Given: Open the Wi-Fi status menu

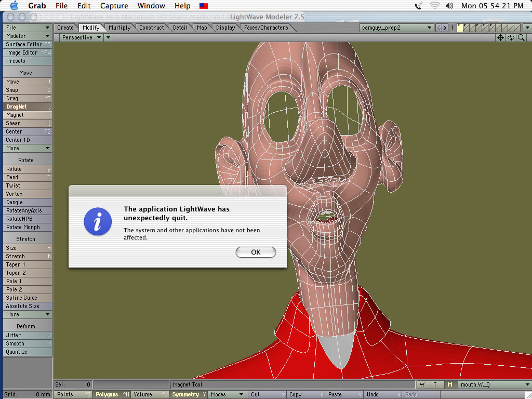Looking at the screenshot, I should pos(435,5).
